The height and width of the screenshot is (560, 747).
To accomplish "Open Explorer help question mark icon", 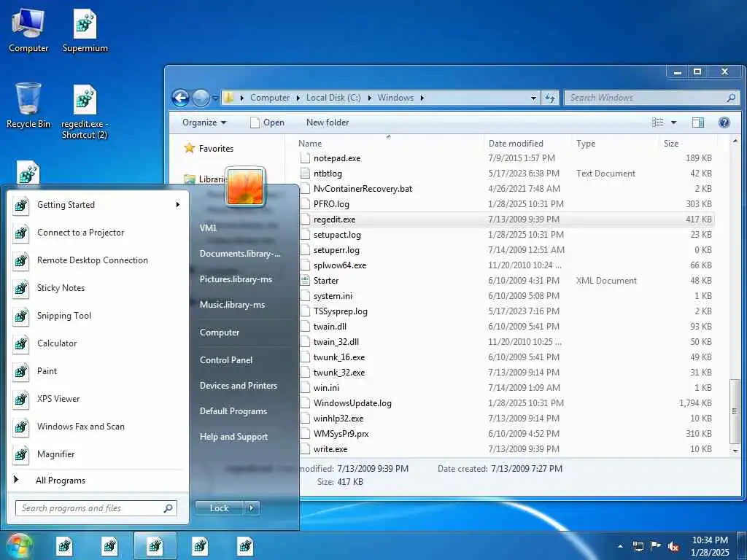I will (724, 122).
